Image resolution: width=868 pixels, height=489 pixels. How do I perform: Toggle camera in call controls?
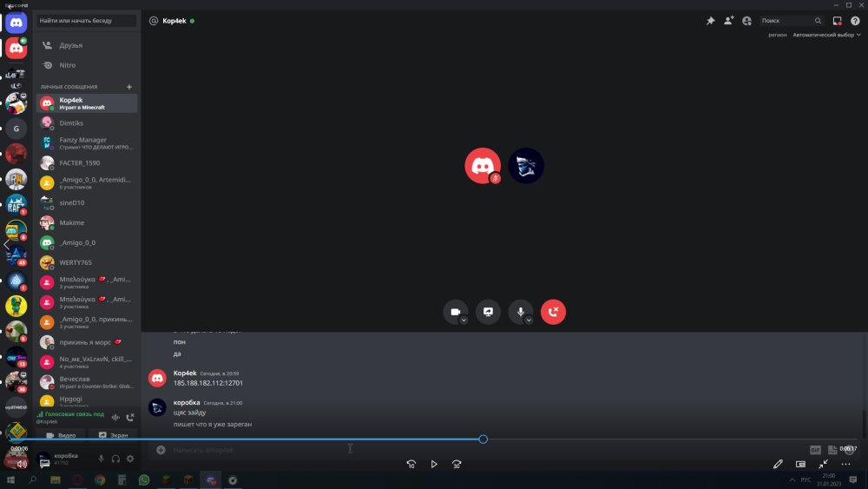(x=455, y=312)
